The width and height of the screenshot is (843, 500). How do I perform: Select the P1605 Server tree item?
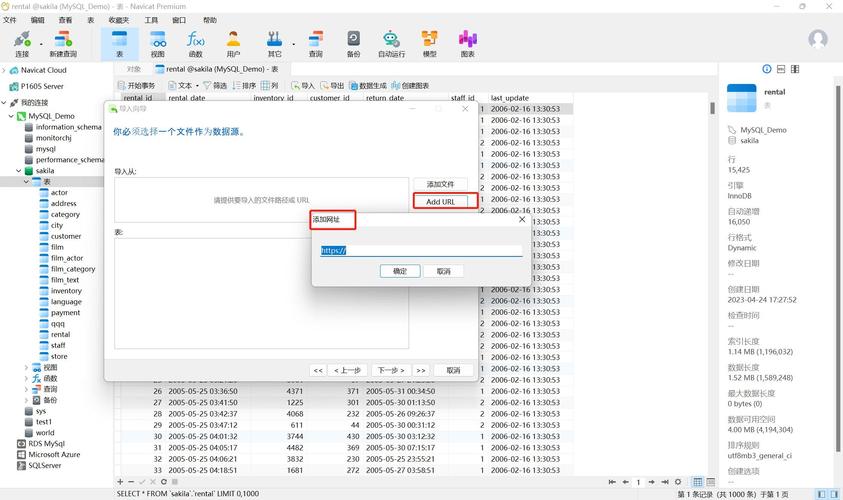tap(42, 86)
